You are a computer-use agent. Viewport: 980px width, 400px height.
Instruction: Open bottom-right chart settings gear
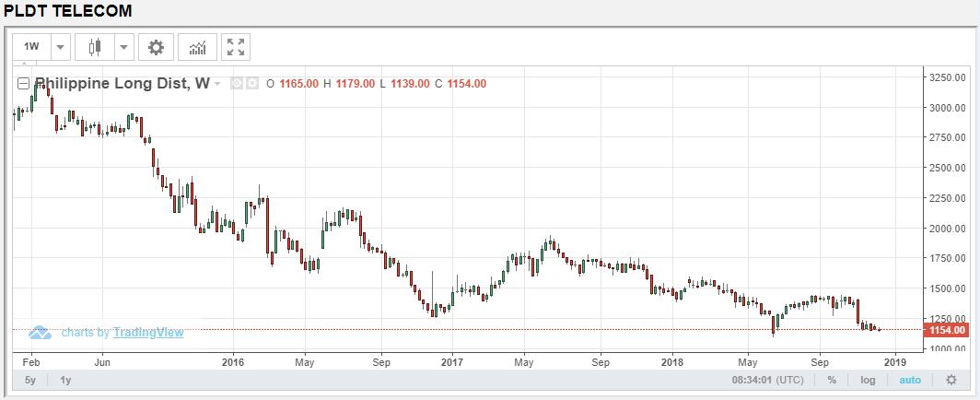tap(951, 380)
